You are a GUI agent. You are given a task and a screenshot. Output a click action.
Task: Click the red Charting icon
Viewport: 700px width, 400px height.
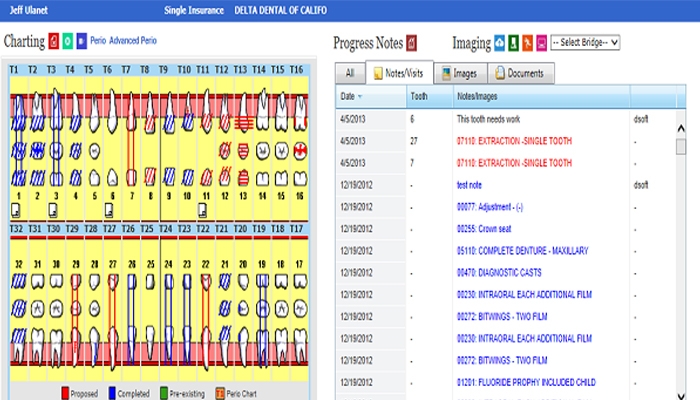click(x=53, y=42)
